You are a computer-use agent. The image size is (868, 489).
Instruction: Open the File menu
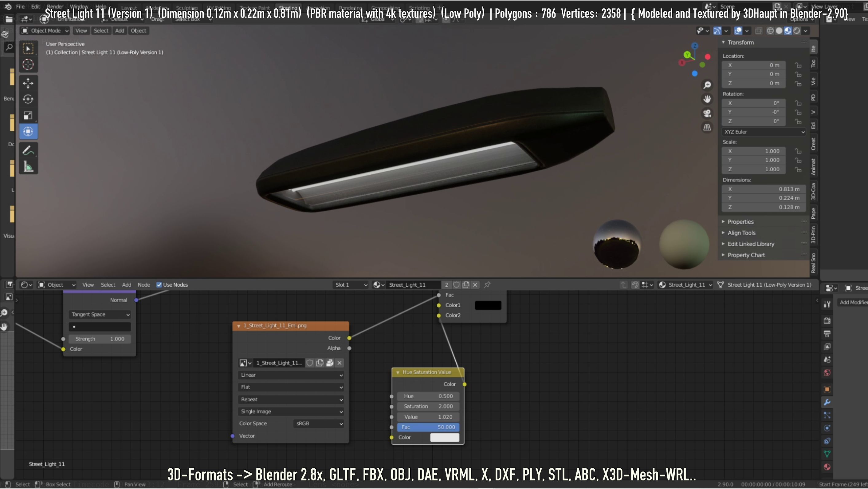[20, 6]
